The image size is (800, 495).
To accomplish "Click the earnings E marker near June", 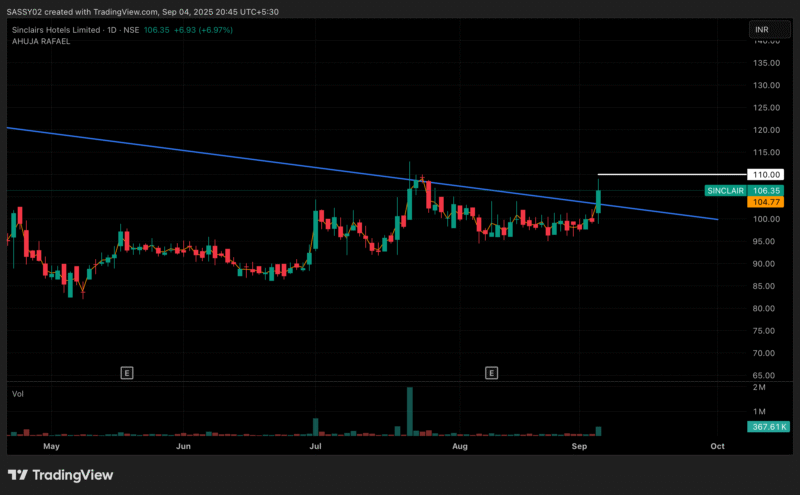I will (x=126, y=373).
